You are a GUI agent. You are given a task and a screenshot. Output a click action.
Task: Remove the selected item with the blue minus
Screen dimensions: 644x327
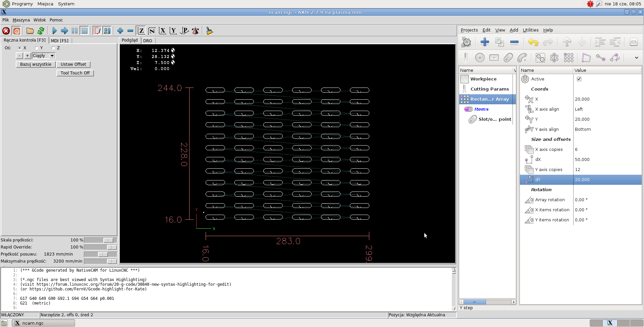[514, 42]
